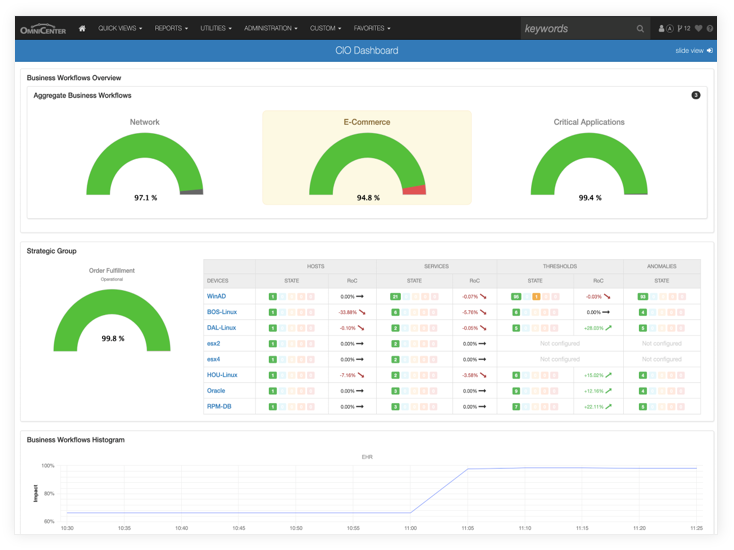
Task: Open the help question mark icon
Action: (x=710, y=29)
